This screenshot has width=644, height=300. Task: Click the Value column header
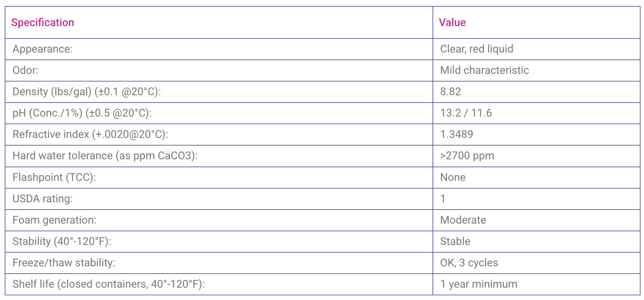(x=452, y=22)
